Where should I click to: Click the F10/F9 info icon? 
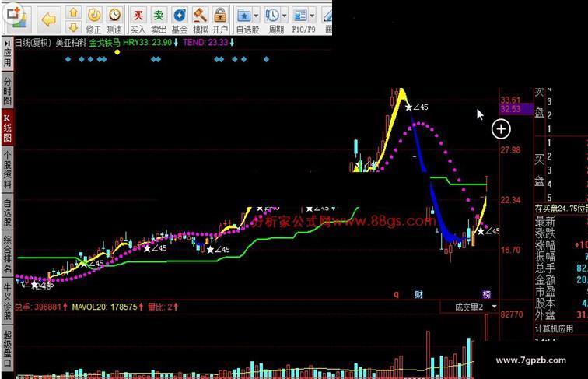(x=300, y=16)
